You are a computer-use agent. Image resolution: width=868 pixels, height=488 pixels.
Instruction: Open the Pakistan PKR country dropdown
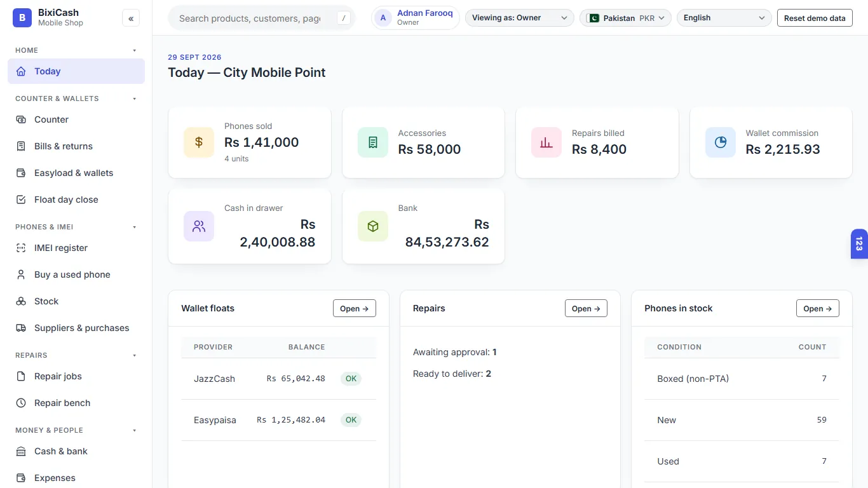[x=625, y=18]
